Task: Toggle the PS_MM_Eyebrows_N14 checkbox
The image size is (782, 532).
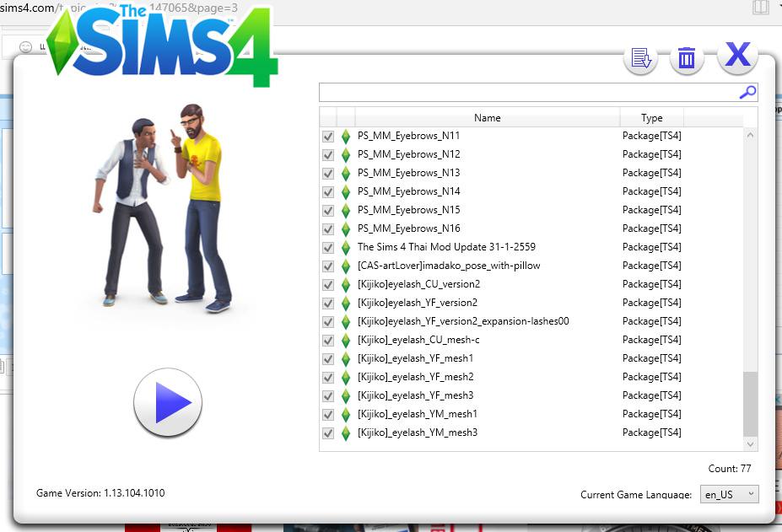Action: [x=328, y=191]
